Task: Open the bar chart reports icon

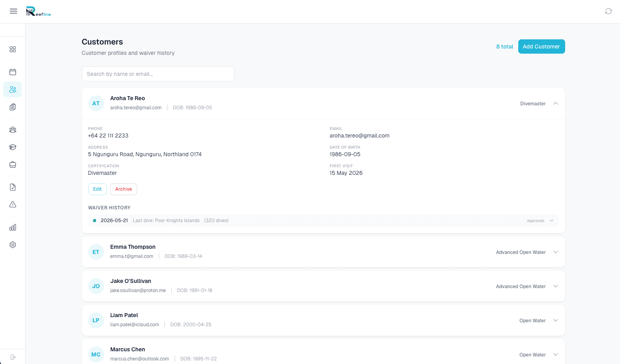Action: pos(13,227)
